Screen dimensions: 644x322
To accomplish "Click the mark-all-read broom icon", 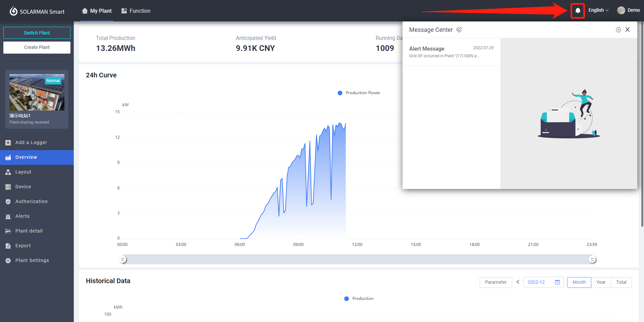I will click(x=459, y=30).
